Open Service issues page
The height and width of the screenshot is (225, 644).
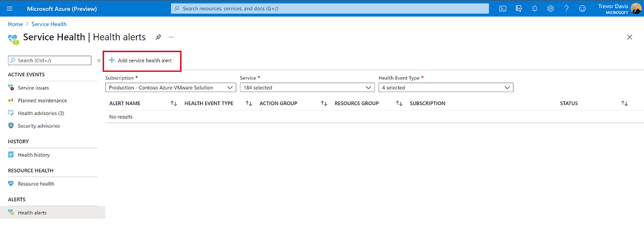33,88
